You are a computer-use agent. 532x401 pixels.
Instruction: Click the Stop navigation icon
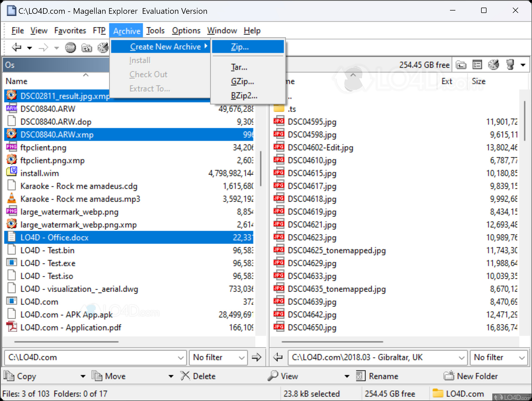point(70,47)
